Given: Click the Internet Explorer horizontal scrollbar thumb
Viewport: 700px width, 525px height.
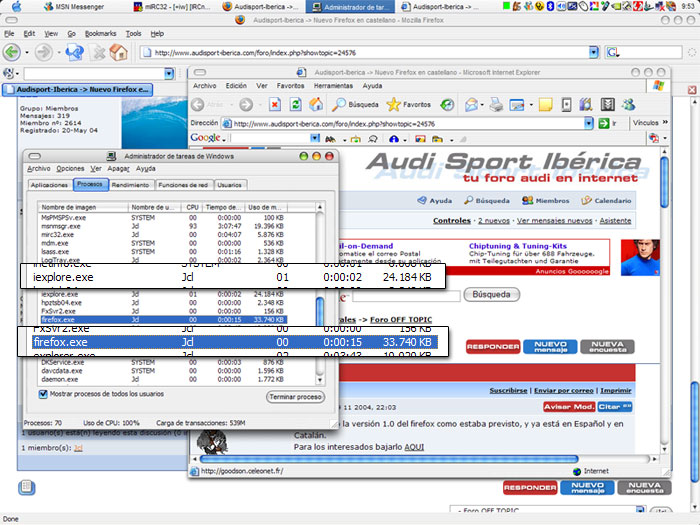Looking at the screenshot, I should pos(389,459).
